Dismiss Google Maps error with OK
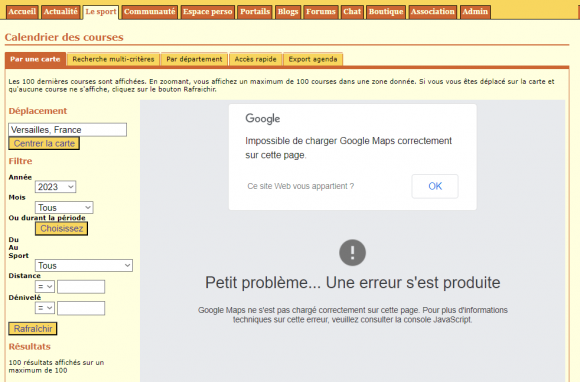580x382 pixels. coord(435,186)
